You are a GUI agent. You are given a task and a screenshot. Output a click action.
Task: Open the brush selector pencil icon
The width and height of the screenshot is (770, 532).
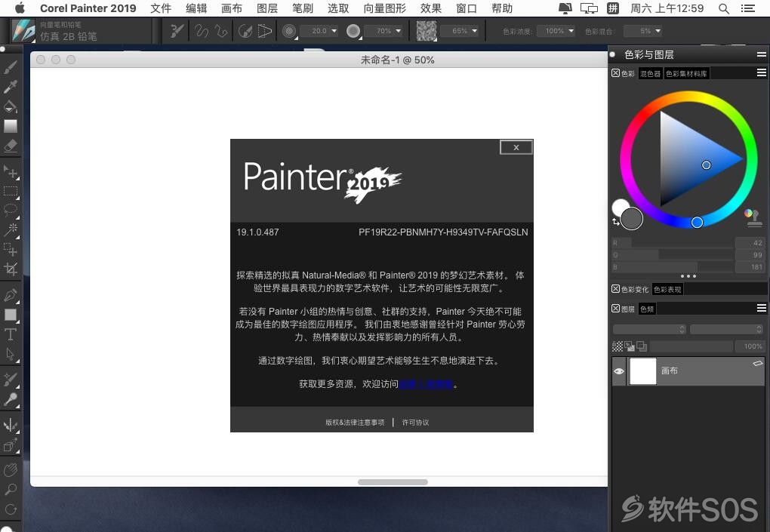click(23, 31)
